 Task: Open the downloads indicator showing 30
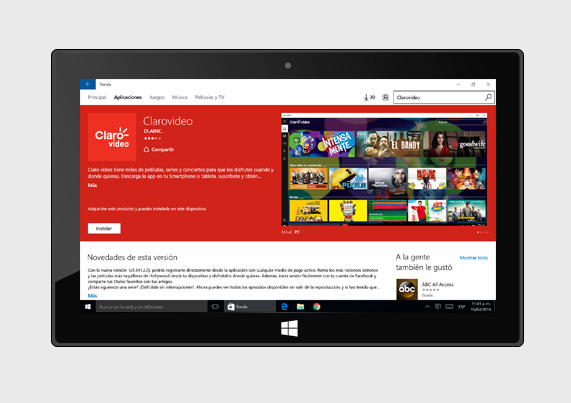[369, 97]
